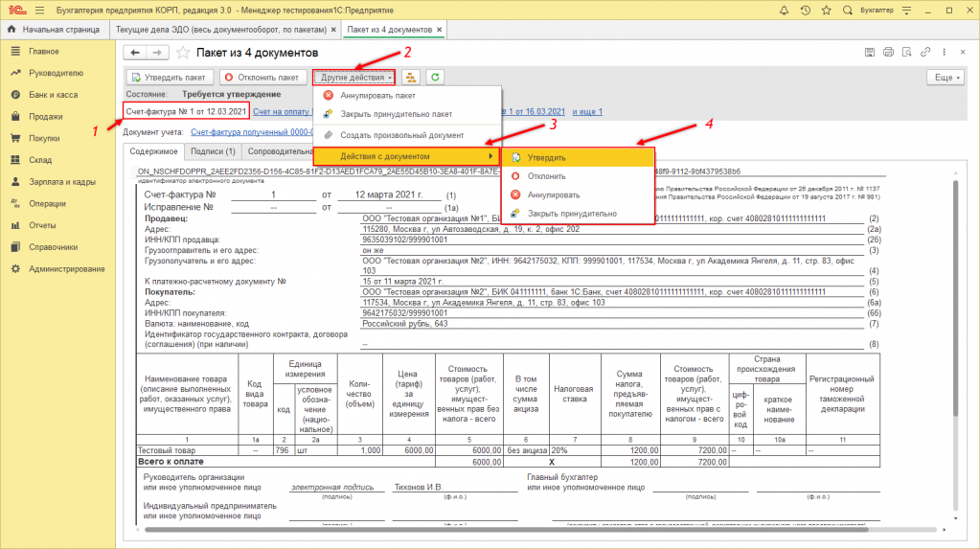Switch to Текущие дела ЭДО tab
Image resolution: width=980 pixels, height=549 pixels.
click(222, 31)
